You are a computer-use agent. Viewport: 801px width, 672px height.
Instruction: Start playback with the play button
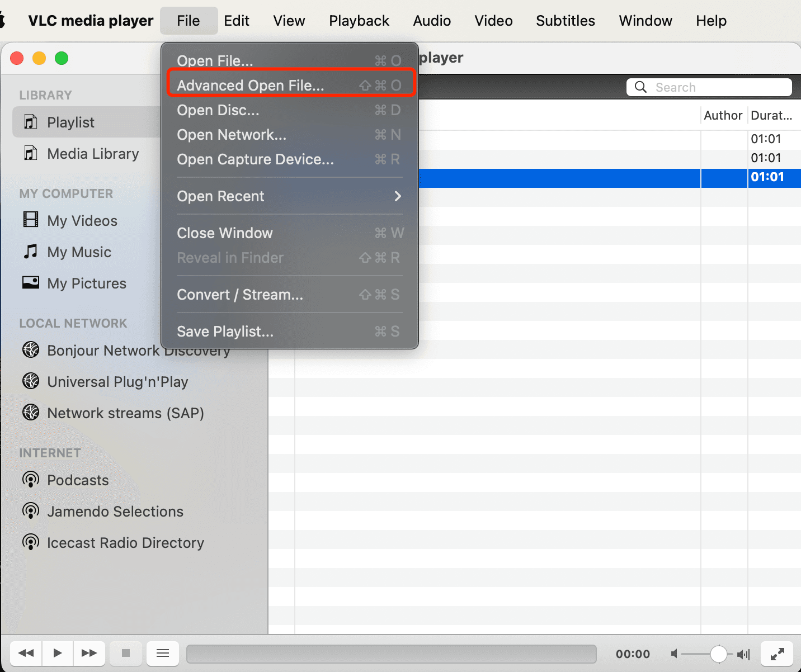58,653
